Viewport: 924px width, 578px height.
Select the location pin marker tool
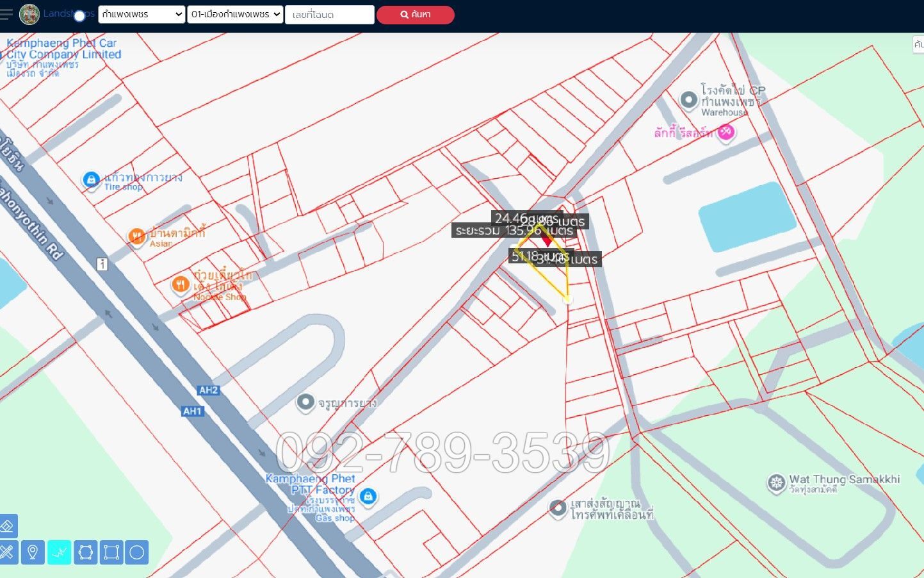pyautogui.click(x=33, y=552)
